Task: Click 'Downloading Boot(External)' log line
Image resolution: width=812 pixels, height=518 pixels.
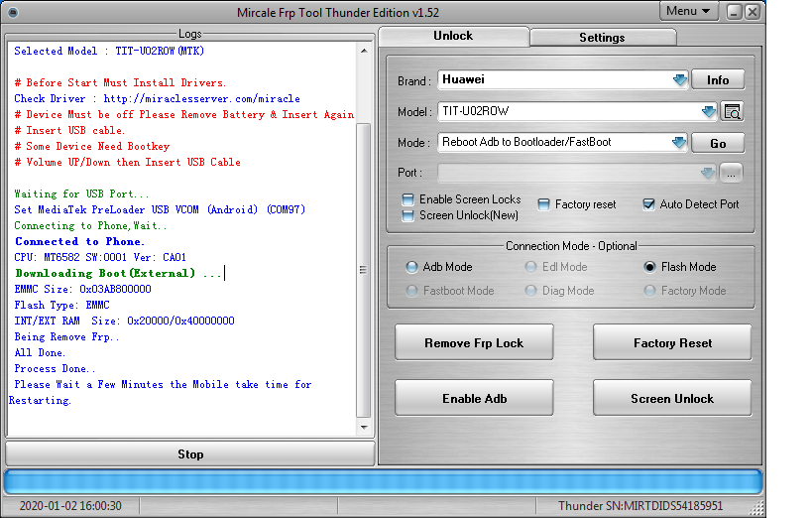Action: tap(118, 273)
